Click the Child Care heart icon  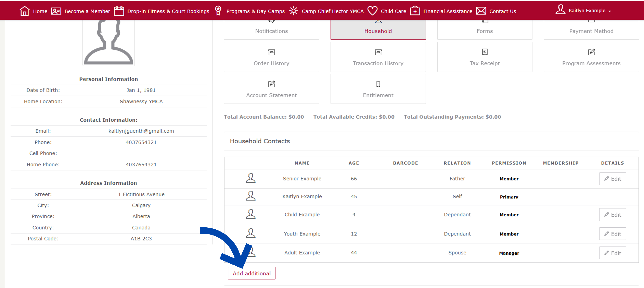372,11
